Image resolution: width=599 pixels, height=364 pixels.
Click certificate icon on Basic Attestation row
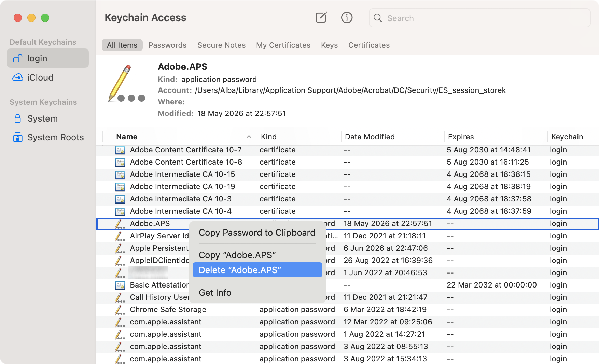point(120,285)
